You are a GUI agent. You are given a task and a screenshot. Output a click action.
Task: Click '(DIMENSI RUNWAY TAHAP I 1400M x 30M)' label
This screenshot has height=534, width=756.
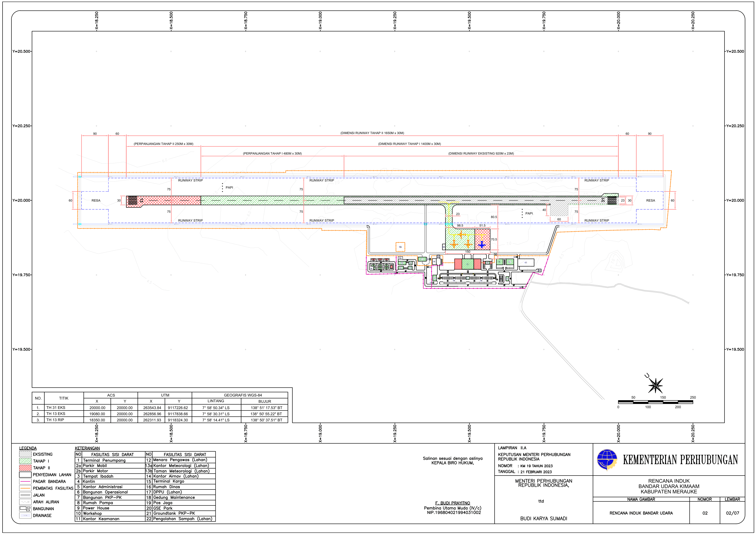tap(409, 144)
